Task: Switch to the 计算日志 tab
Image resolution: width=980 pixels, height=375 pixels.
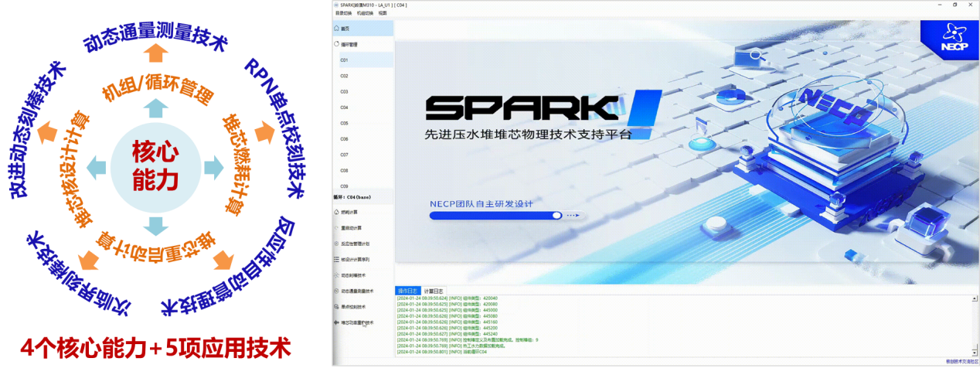Action: (434, 291)
